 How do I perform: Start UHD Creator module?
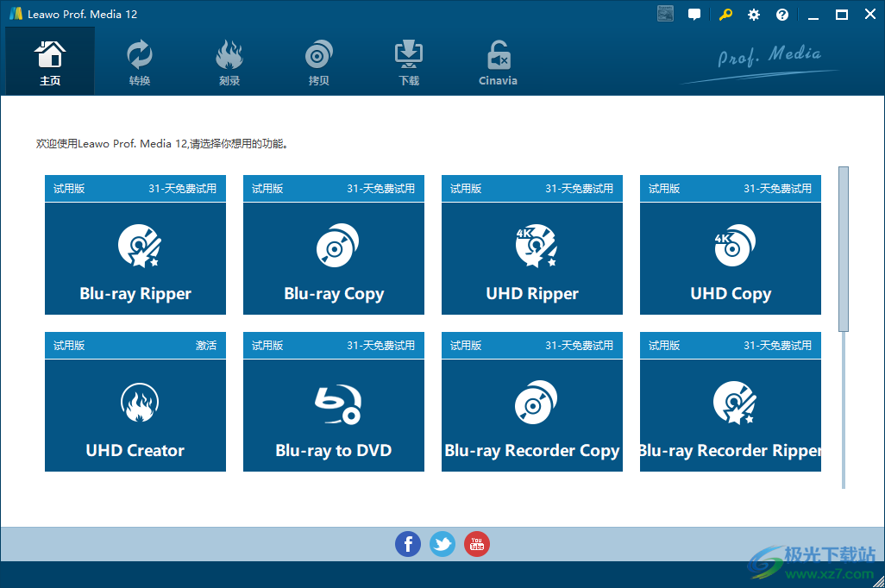coord(135,416)
